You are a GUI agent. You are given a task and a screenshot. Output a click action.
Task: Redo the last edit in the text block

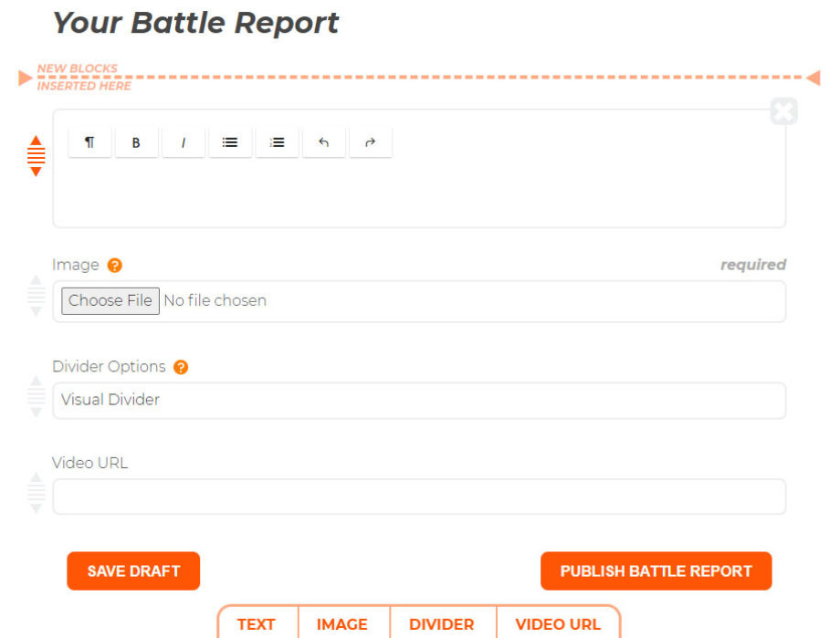[370, 142]
